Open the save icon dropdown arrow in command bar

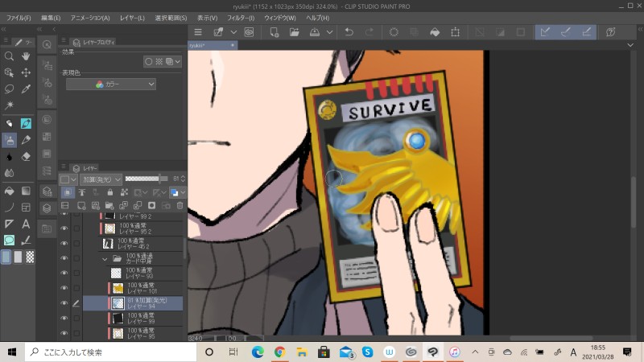(x=329, y=32)
